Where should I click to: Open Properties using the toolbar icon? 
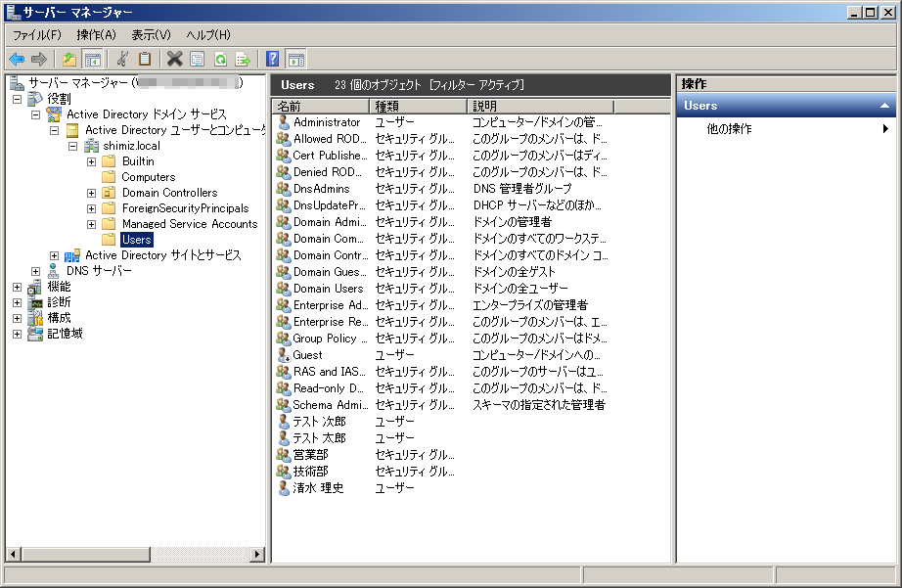point(198,60)
